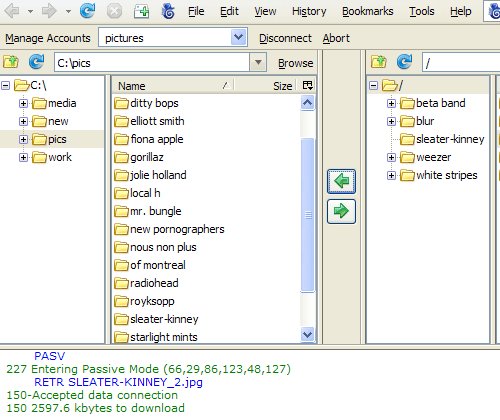
Task: Expand the work folder node
Action: (23, 157)
